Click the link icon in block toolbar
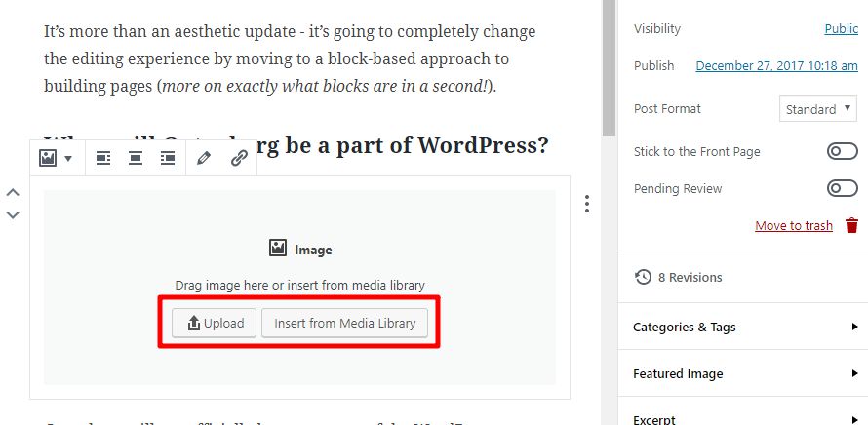The height and width of the screenshot is (425, 868). (x=239, y=159)
